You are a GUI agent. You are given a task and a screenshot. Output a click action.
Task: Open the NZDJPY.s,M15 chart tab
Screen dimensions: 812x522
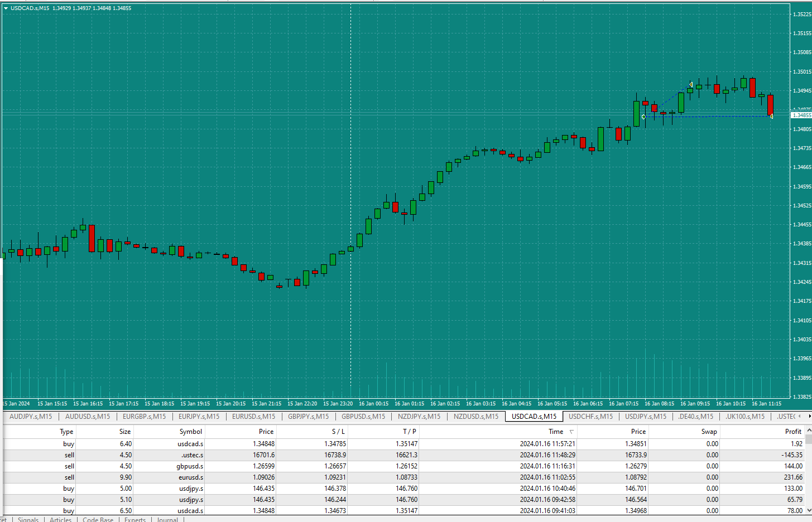coord(419,417)
